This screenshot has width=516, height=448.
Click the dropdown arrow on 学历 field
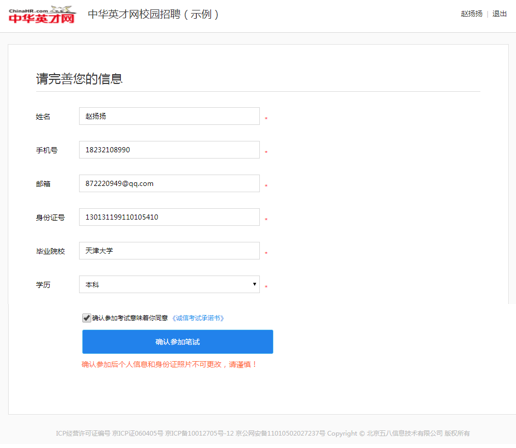pyautogui.click(x=254, y=284)
